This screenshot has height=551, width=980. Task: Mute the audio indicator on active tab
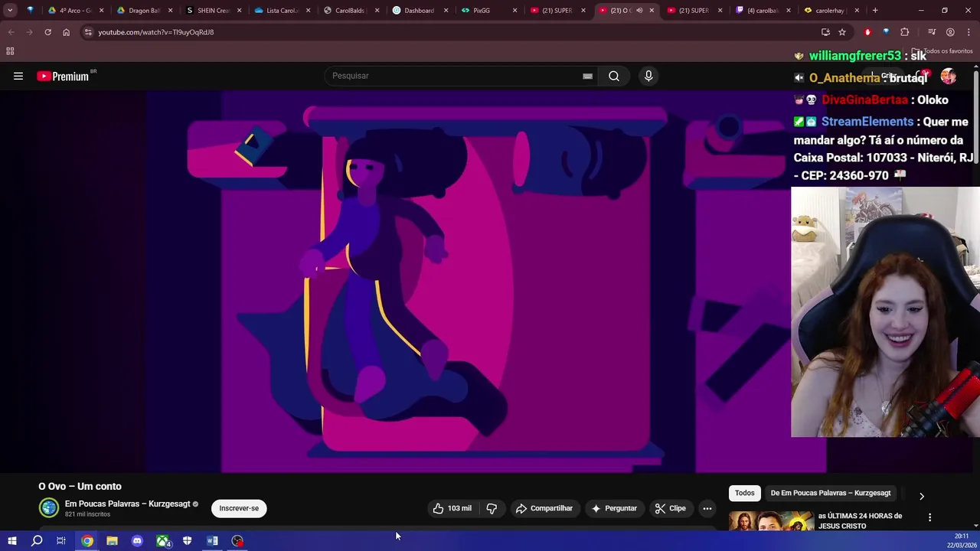(x=639, y=11)
